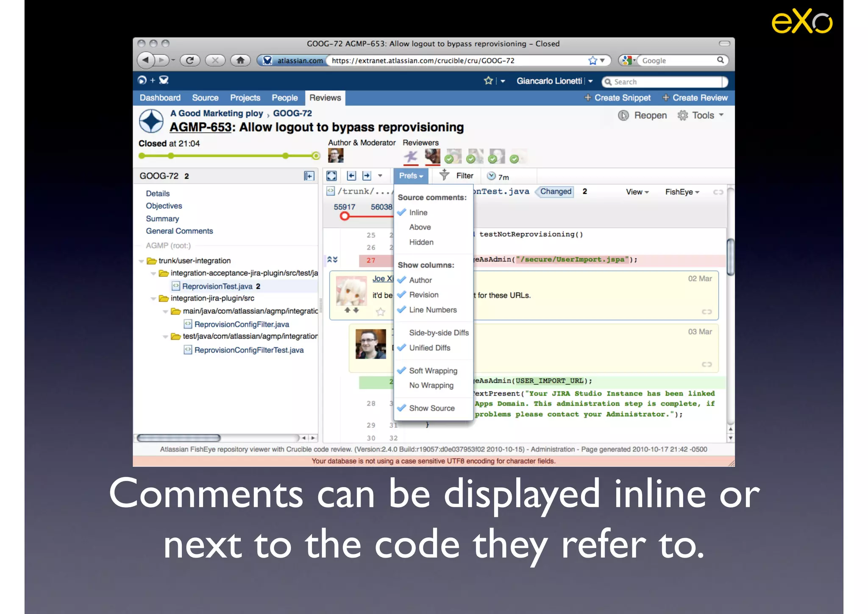Open the Source tab
Viewport: 868px width, 614px height.
point(205,98)
